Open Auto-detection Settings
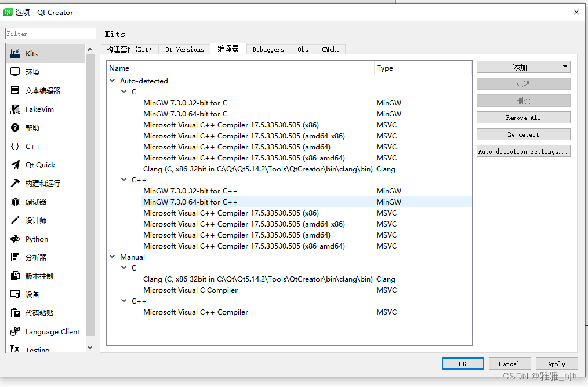This screenshot has width=588, height=387. (524, 151)
